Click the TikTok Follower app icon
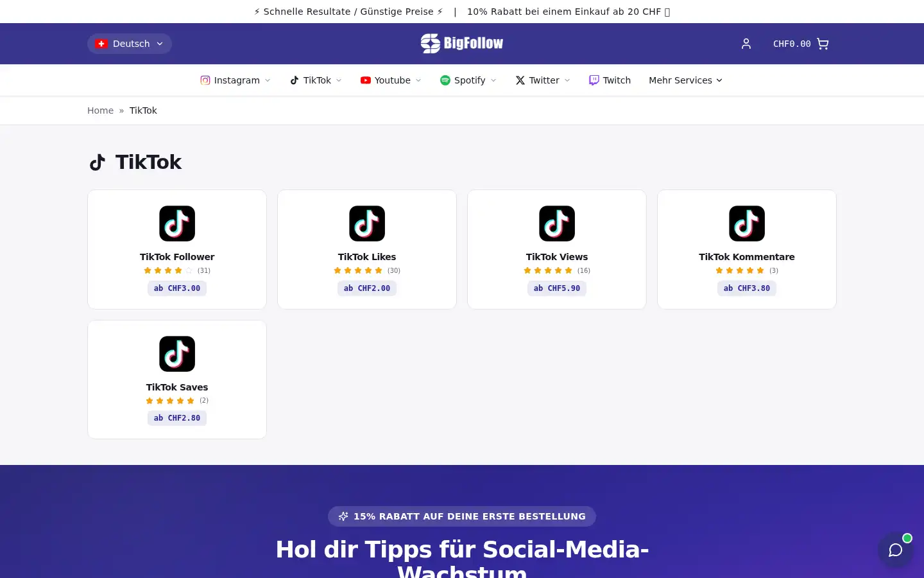 click(x=177, y=223)
